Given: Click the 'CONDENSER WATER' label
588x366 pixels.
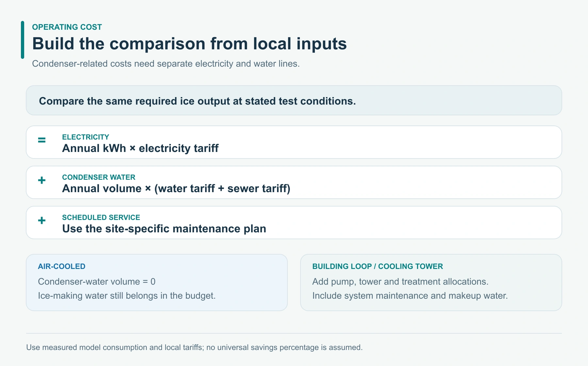Looking at the screenshot, I should pos(99,177).
